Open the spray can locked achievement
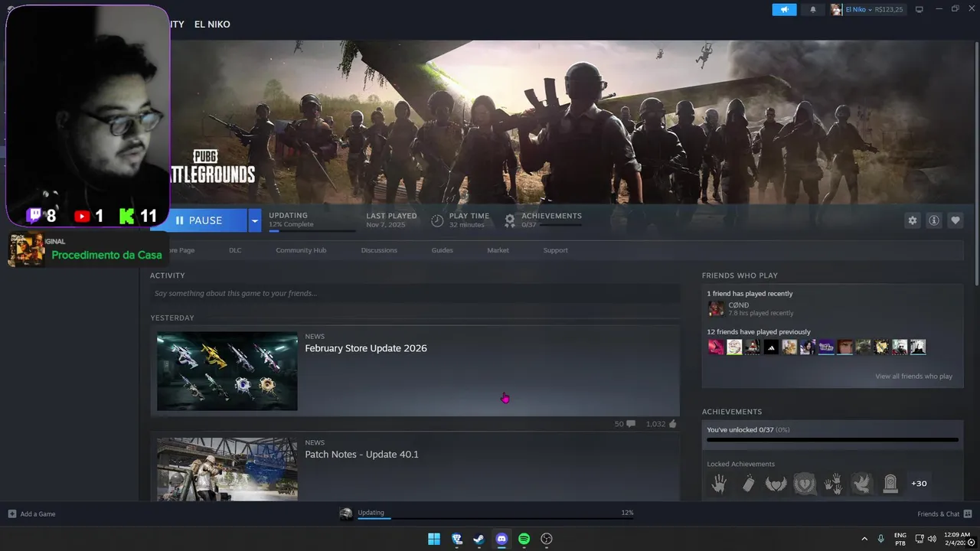The image size is (980, 551). click(x=748, y=484)
